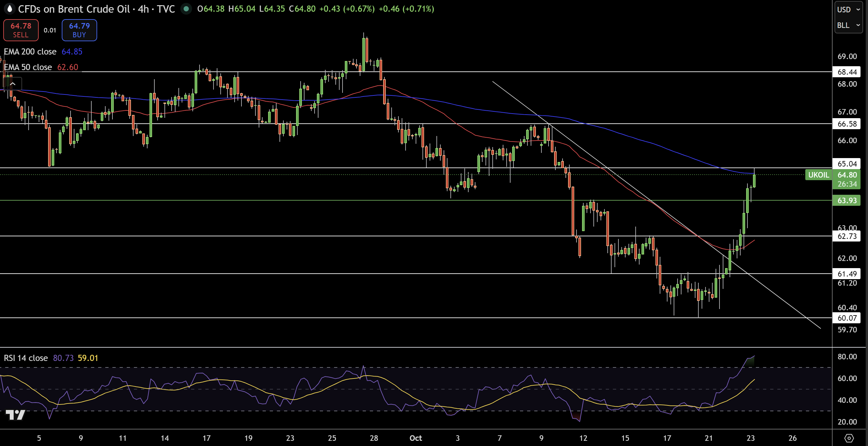
Task: Open the BLL unit dropdown
Action: (848, 25)
